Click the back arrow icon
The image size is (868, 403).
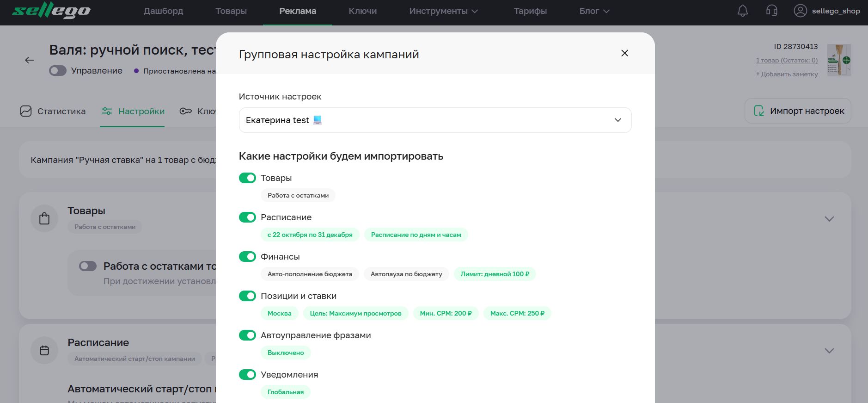pyautogui.click(x=30, y=60)
